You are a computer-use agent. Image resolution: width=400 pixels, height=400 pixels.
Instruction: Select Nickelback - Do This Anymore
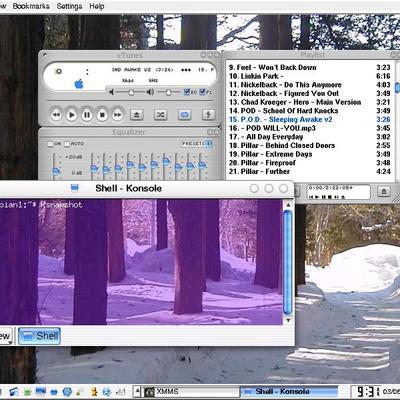tap(309, 85)
